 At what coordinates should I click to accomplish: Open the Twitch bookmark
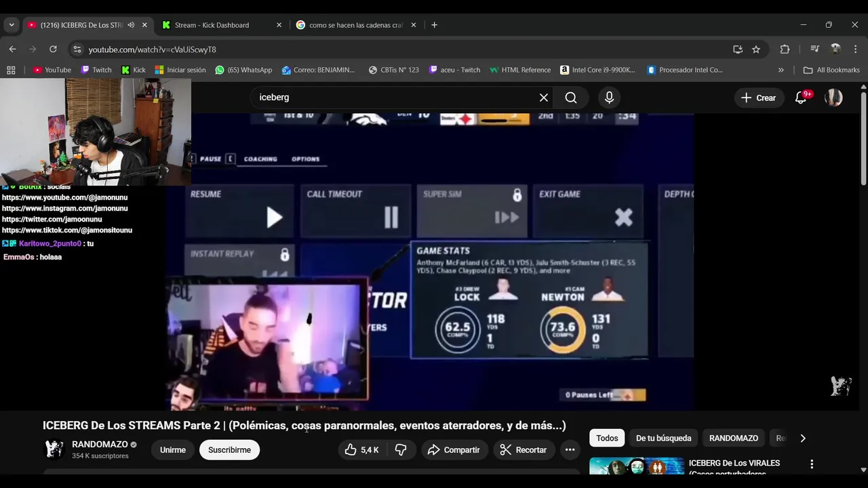[x=96, y=70]
